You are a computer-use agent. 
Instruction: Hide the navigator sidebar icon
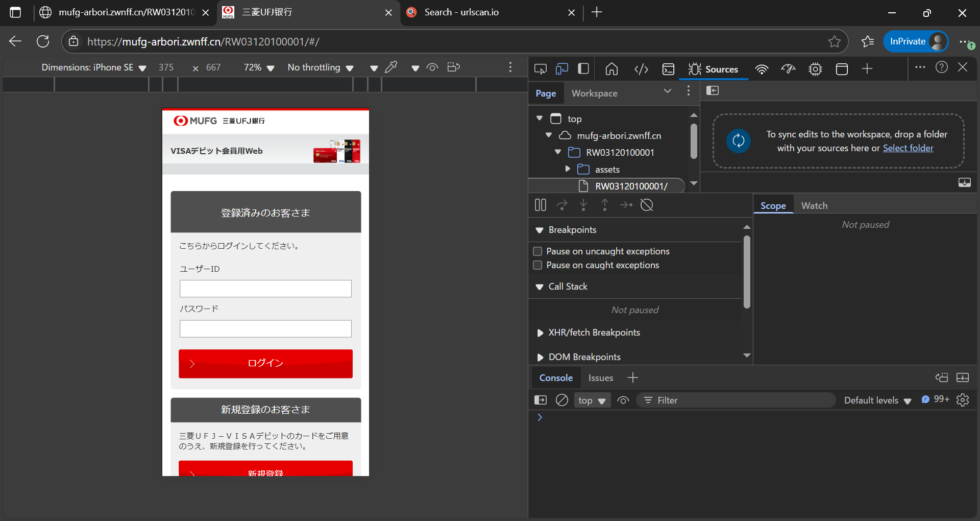[713, 90]
